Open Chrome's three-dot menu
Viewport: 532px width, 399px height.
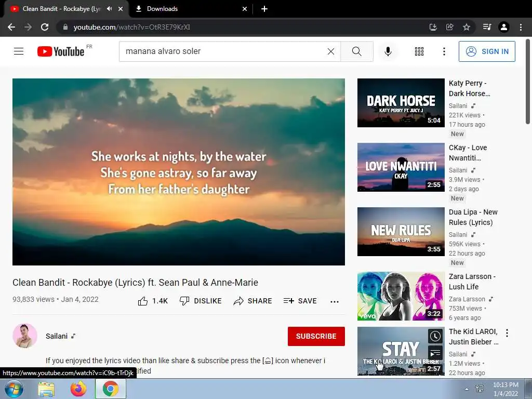pyautogui.click(x=521, y=27)
